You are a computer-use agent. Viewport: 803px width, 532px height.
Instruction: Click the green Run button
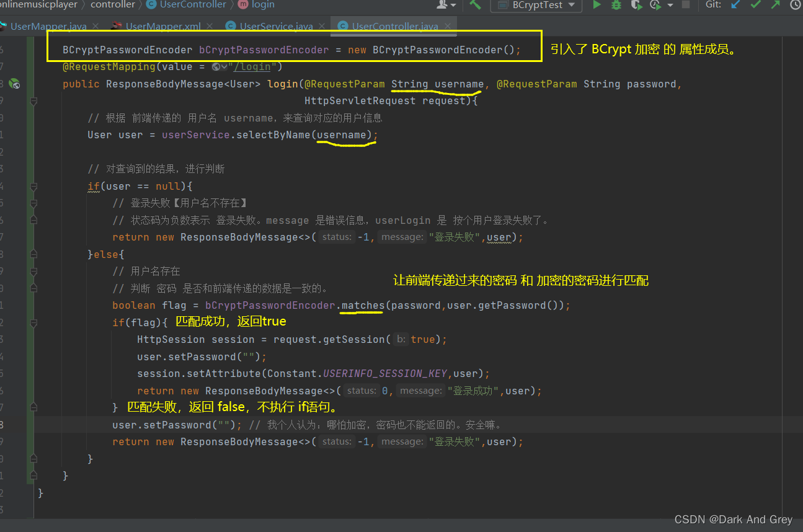tap(597, 5)
